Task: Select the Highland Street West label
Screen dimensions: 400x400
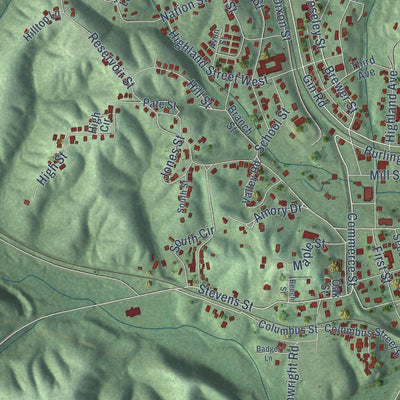Action: (218, 58)
